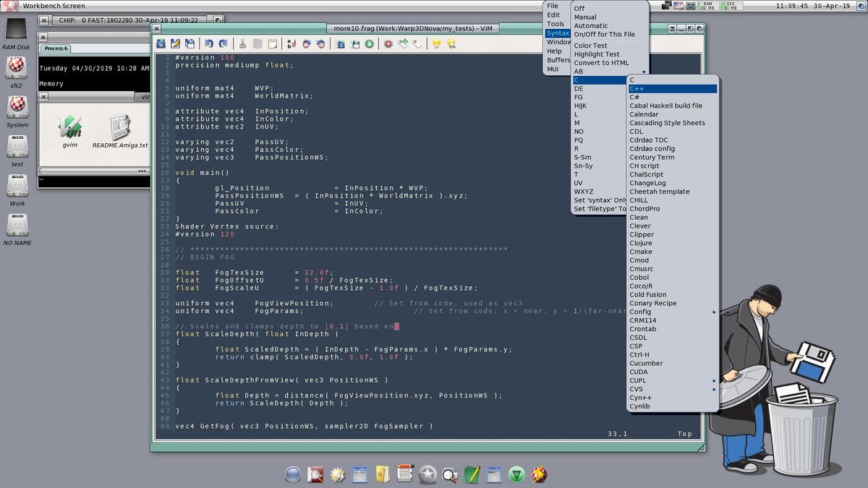The height and width of the screenshot is (488, 868).
Task: Set syntax highlighting to Off
Action: point(579,9)
